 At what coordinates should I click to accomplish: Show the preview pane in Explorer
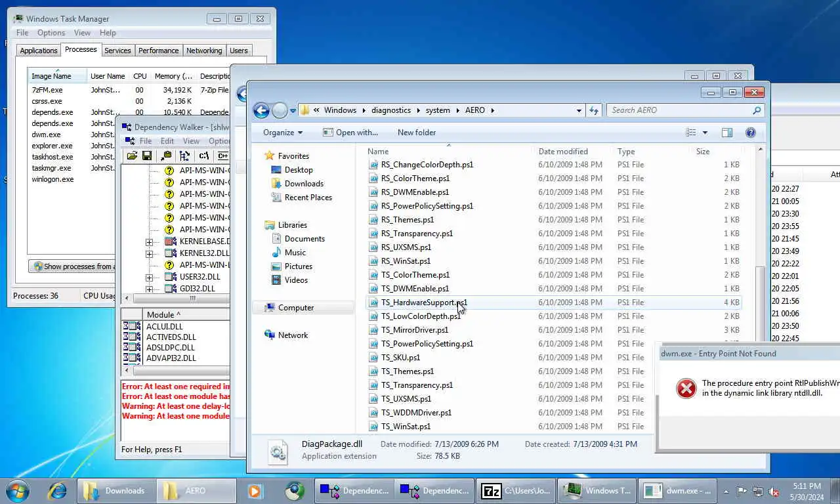pos(726,133)
